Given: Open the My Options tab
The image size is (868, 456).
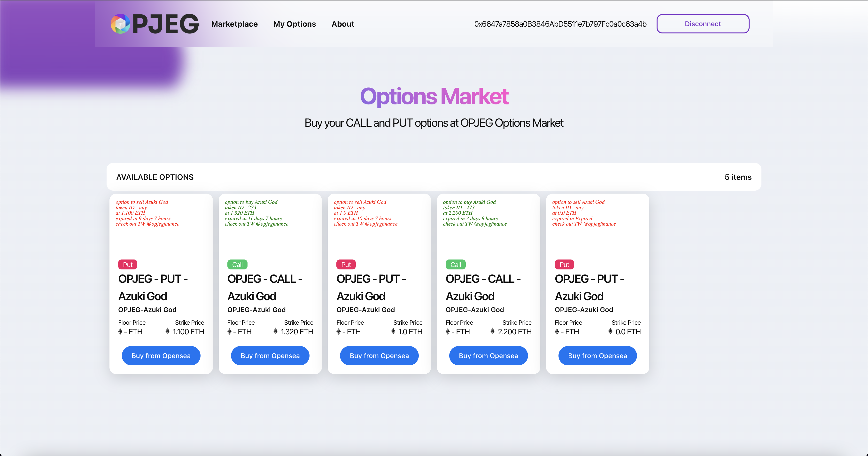Looking at the screenshot, I should [294, 24].
